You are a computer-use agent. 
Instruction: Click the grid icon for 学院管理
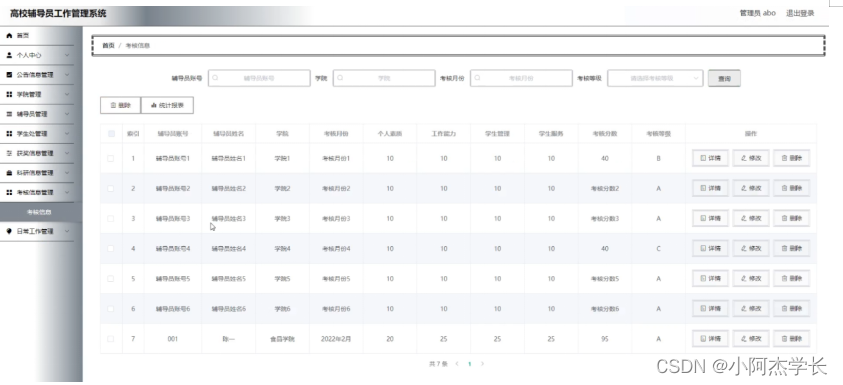[9, 94]
